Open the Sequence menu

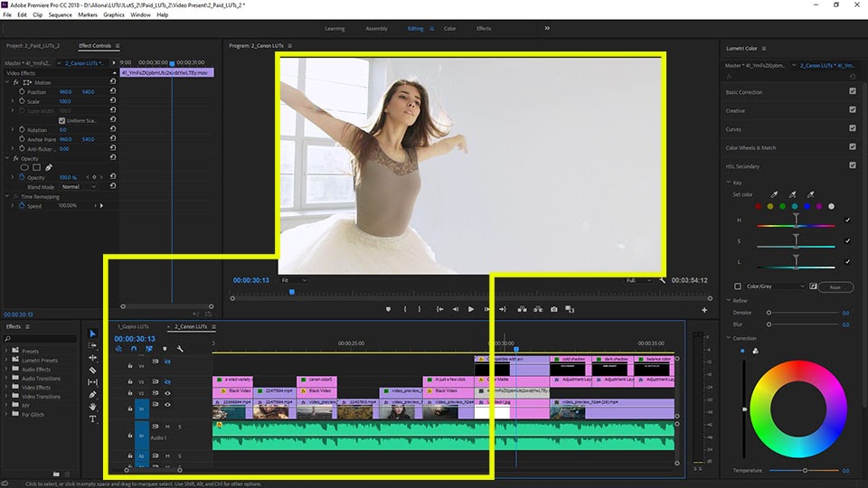[x=61, y=15]
